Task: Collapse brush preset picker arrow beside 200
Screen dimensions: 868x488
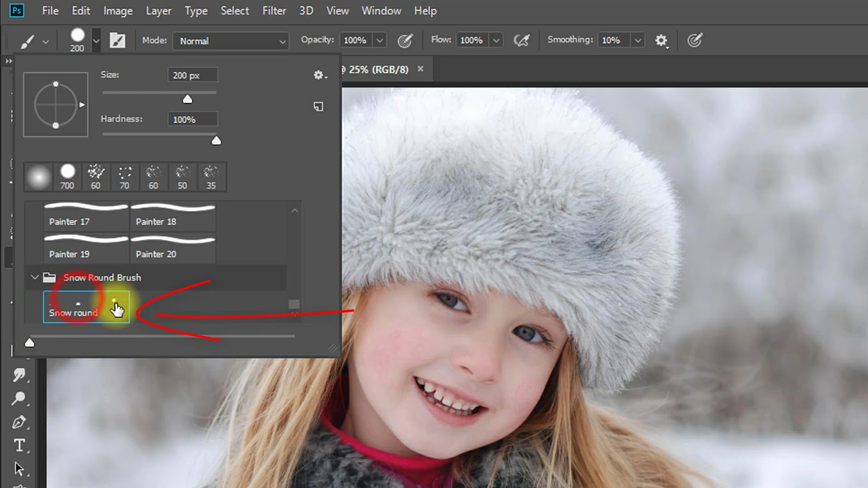Action: 96,41
